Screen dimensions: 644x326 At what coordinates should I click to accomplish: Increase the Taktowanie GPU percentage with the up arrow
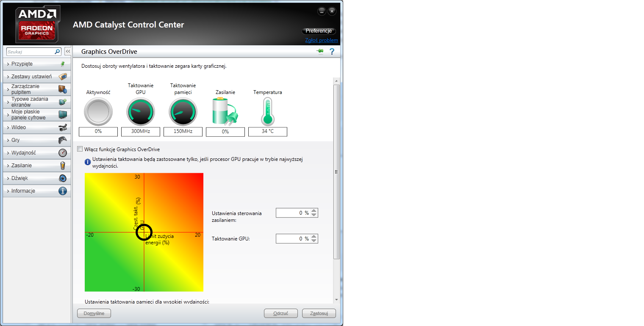point(314,237)
